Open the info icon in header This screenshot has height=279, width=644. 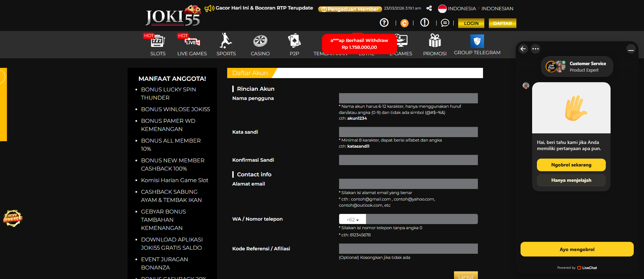(425, 23)
